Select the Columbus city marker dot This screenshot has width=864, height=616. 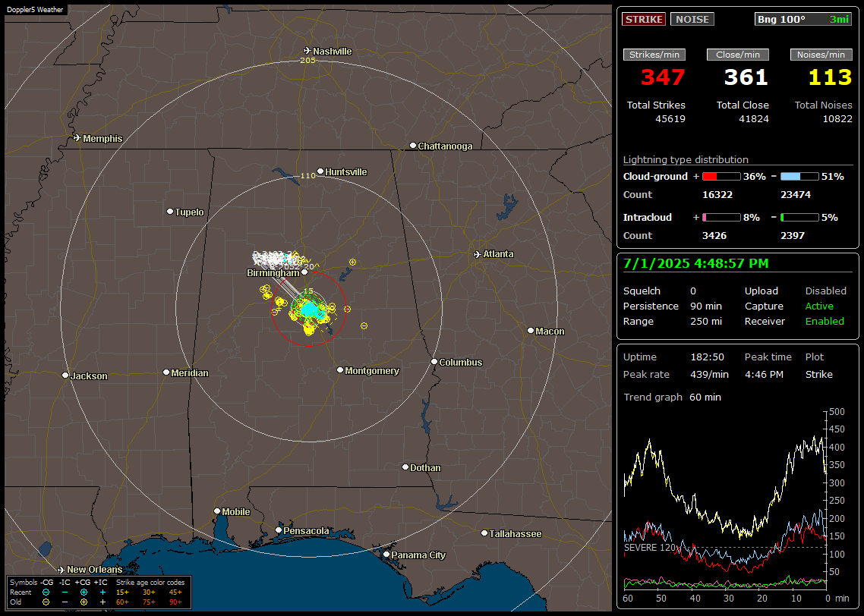(434, 362)
